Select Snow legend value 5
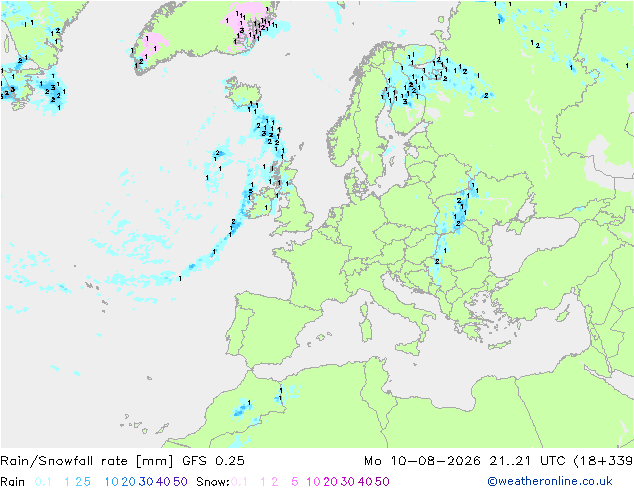Screen dimensions: 634x490 click(295, 482)
